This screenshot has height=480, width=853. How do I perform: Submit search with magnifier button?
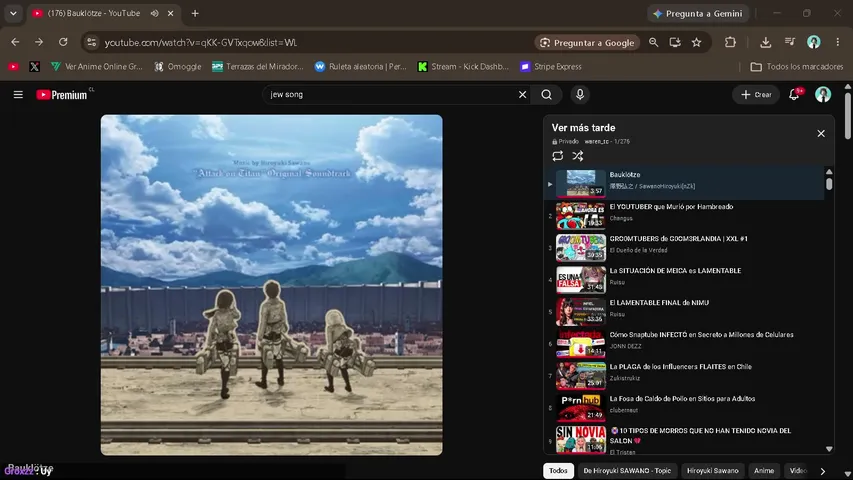pyautogui.click(x=547, y=95)
